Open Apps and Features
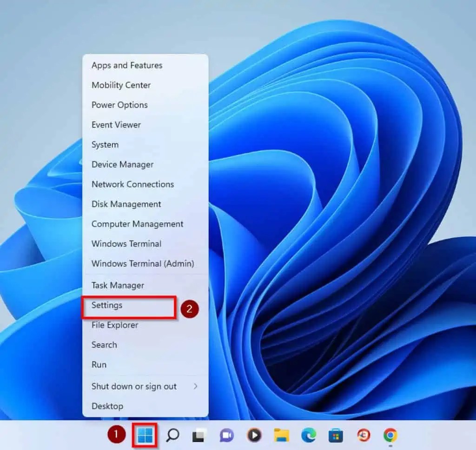 tap(126, 65)
